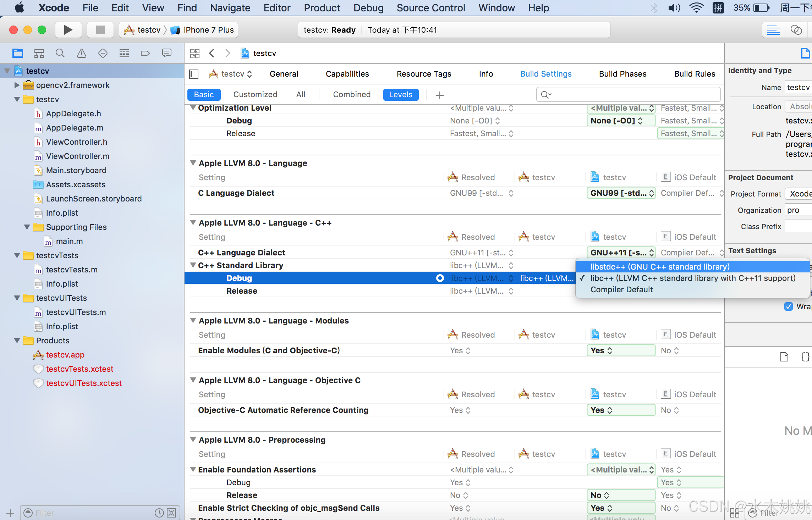Click the Run play button
The height and width of the screenshot is (520, 812).
click(x=68, y=30)
